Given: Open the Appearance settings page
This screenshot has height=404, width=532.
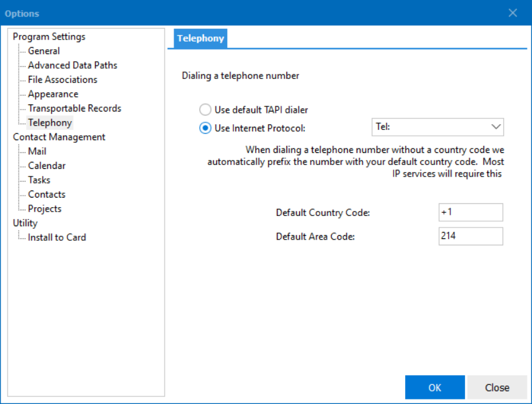Looking at the screenshot, I should 53,94.
